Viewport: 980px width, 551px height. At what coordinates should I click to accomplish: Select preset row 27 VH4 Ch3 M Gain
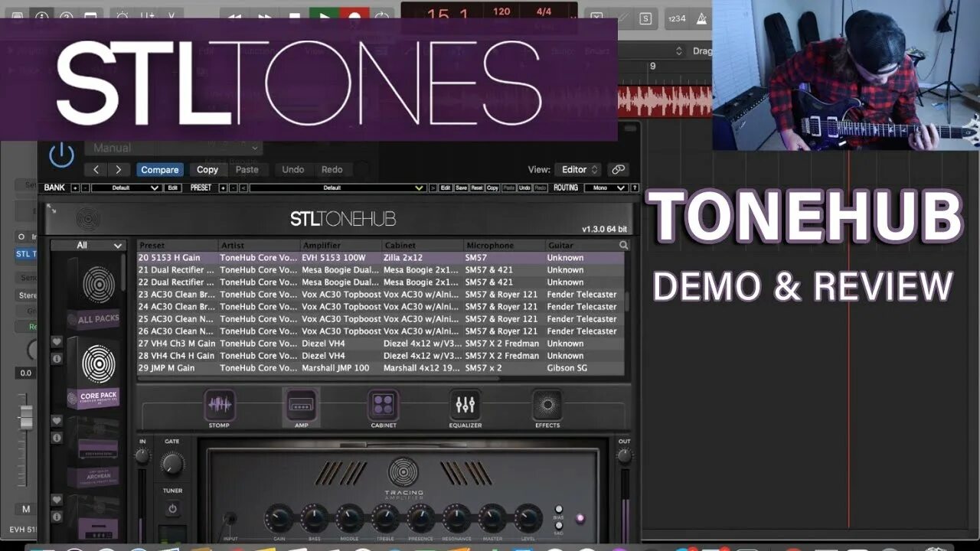(381, 344)
